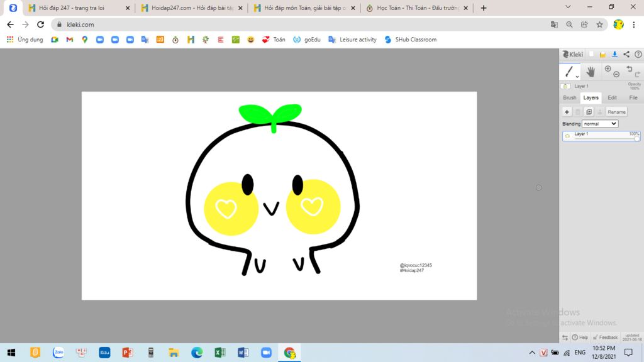Screen dimensions: 644x362
Task: Open the import image folder icon
Action: pos(603,54)
